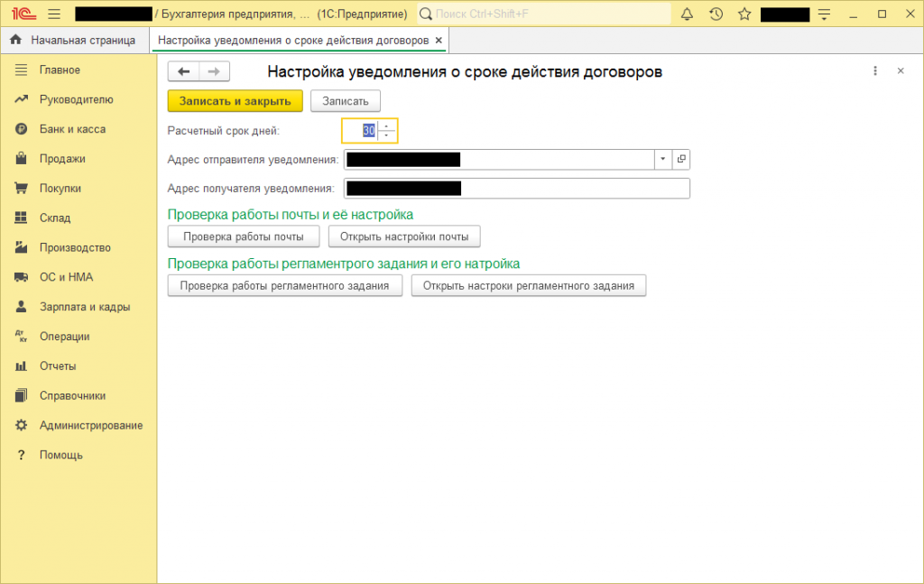Screen dimensions: 924x584
Task: Open favorites star icon
Action: coord(744,14)
